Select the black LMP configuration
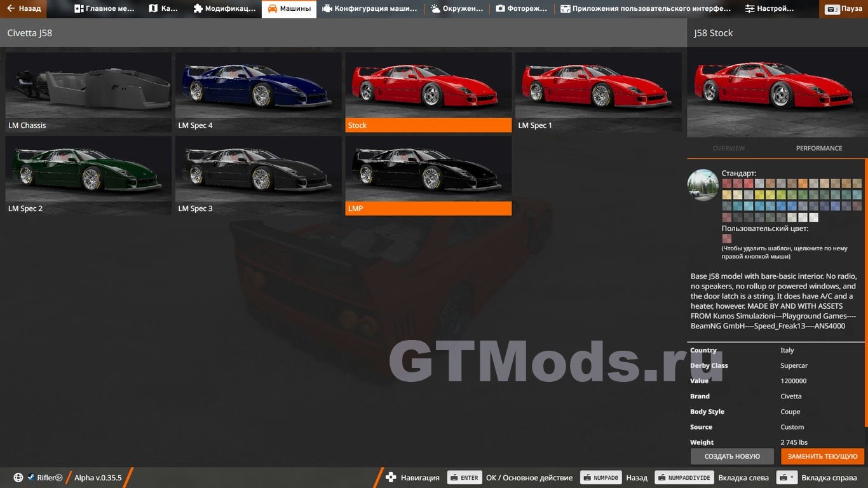 [x=428, y=175]
